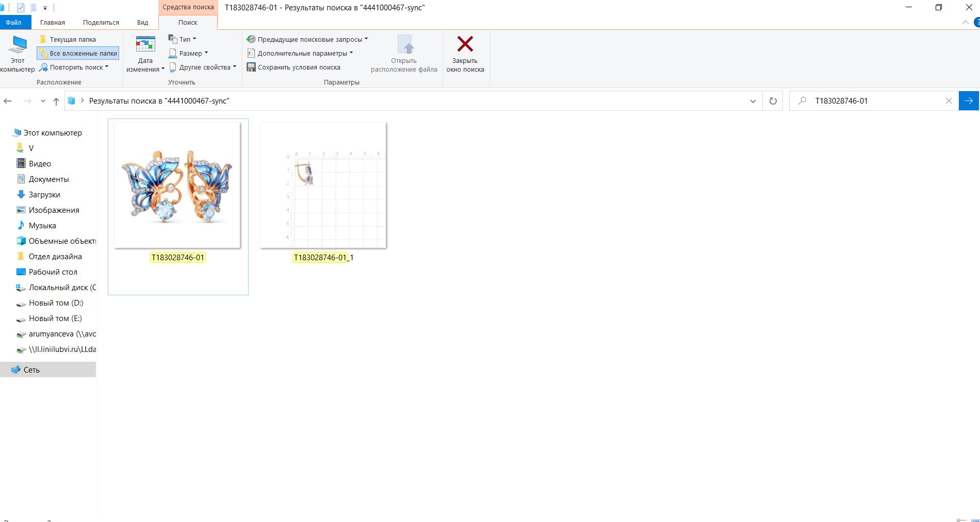Image resolution: width=980 pixels, height=522 pixels.
Task: Run search with the blue arrow button
Action: pyautogui.click(x=969, y=101)
